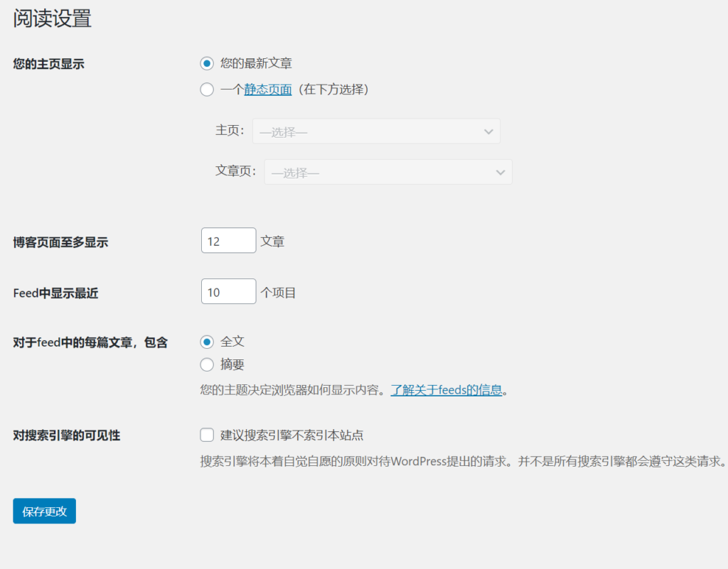Click the chevron arrow on 主页 dropdown
The width and height of the screenshot is (728, 569).
tap(488, 131)
